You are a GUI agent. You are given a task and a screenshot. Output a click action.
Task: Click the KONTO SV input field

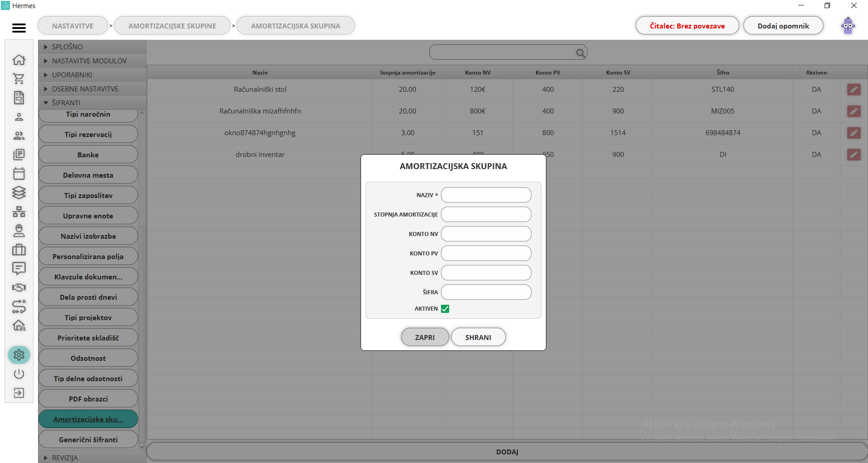pyautogui.click(x=486, y=273)
